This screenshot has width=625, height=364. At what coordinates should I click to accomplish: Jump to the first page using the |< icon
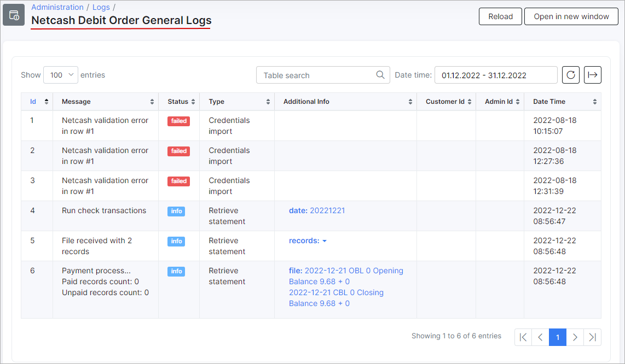coord(523,337)
